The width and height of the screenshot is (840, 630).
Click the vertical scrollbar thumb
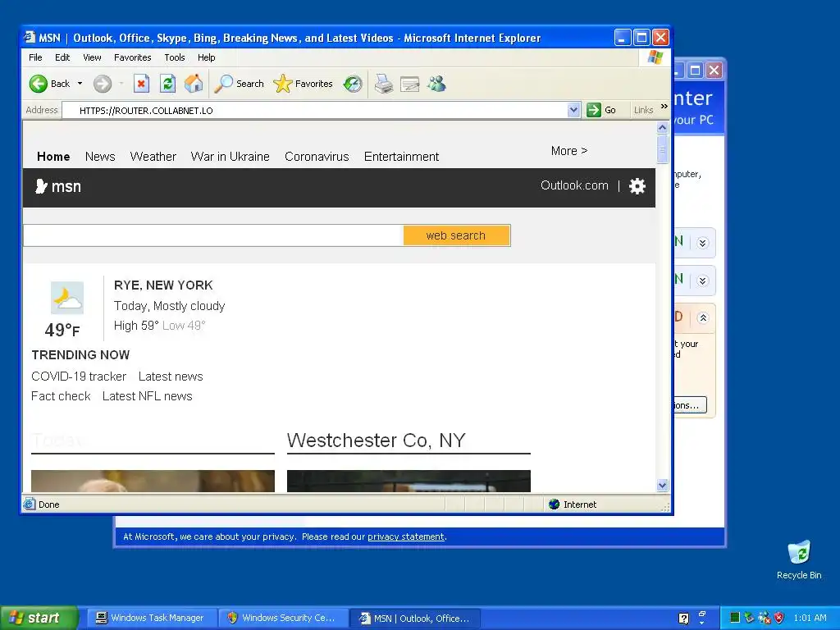click(x=662, y=149)
